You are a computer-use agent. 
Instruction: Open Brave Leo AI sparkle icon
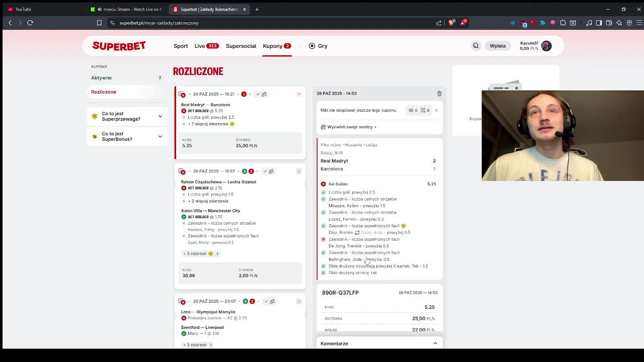click(619, 23)
